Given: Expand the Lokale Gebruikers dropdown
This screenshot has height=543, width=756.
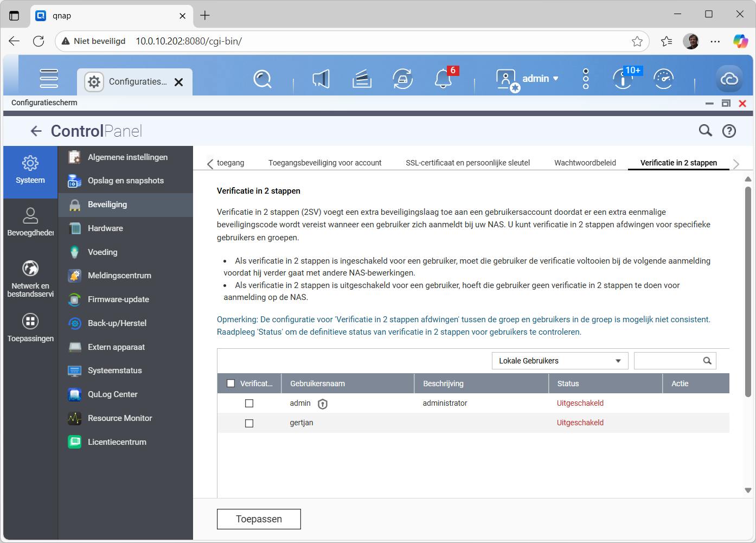Looking at the screenshot, I should (560, 361).
